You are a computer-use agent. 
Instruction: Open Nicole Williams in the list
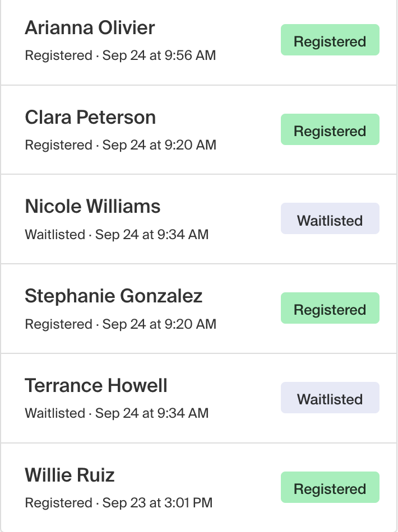[x=92, y=206]
